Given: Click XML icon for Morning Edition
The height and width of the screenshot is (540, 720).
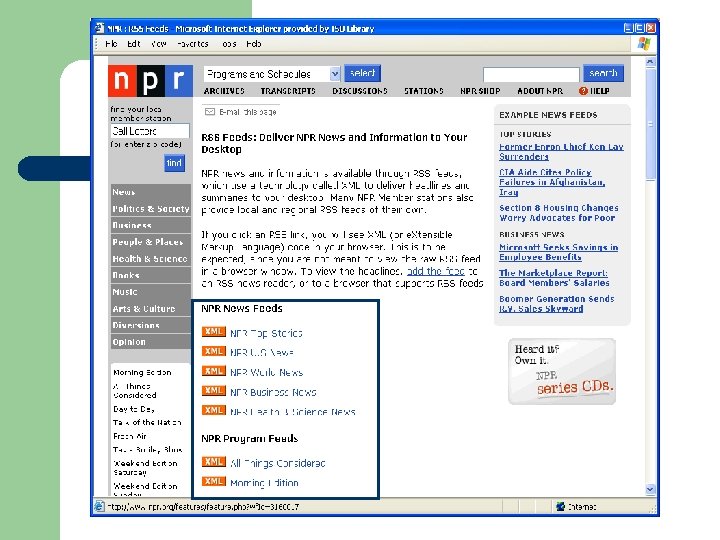Looking at the screenshot, I should click(x=214, y=481).
